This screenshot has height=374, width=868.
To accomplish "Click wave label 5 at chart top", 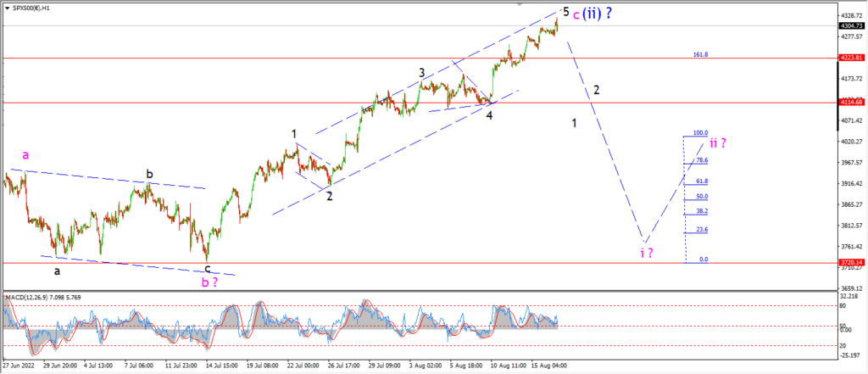I will point(565,10).
